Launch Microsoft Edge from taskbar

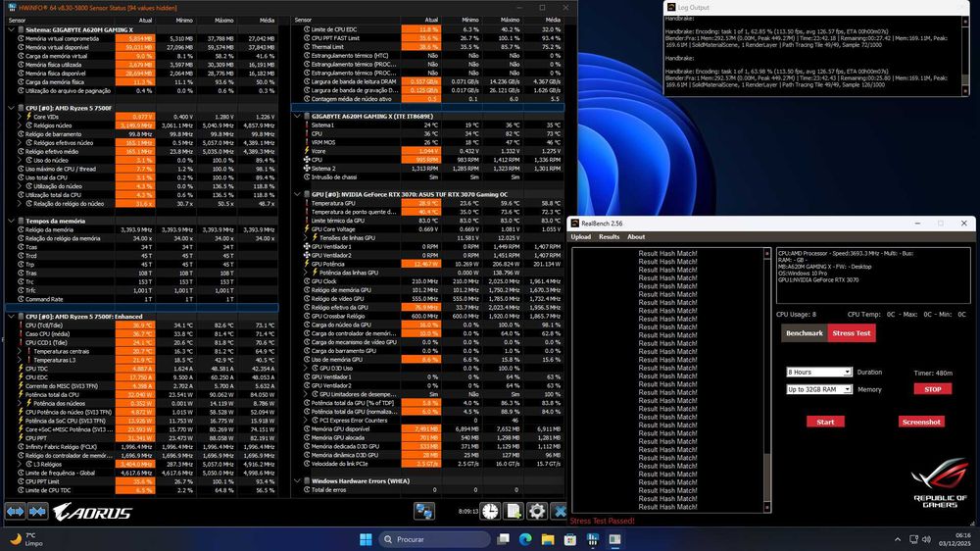click(x=525, y=539)
